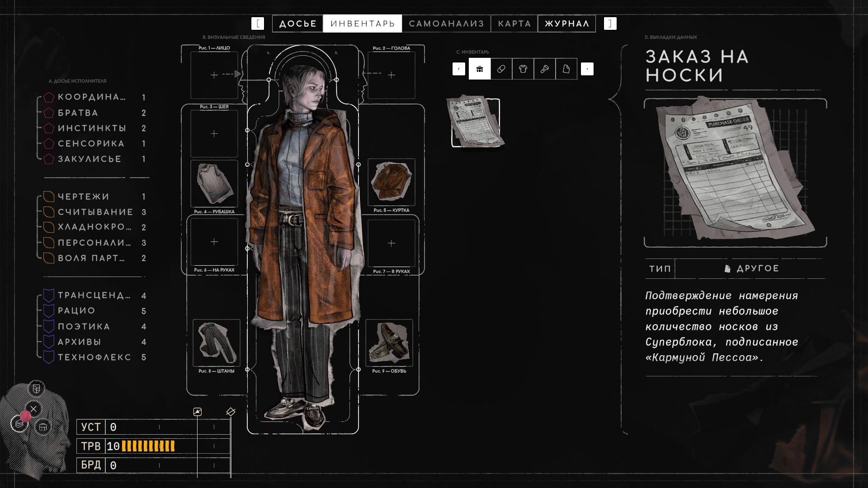Filter inventory by the flashlight tools icon

pos(545,69)
